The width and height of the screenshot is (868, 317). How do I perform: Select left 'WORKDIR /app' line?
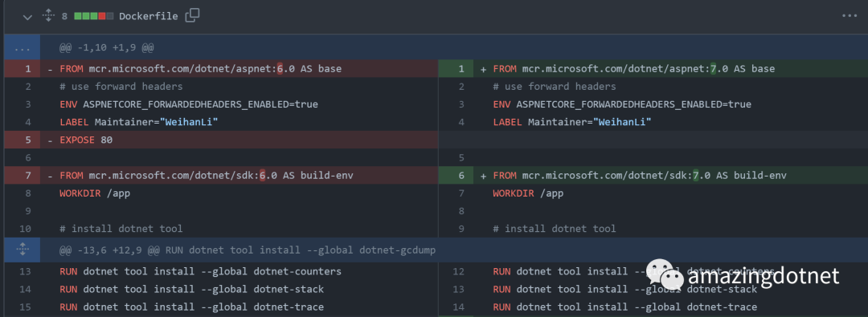point(95,193)
